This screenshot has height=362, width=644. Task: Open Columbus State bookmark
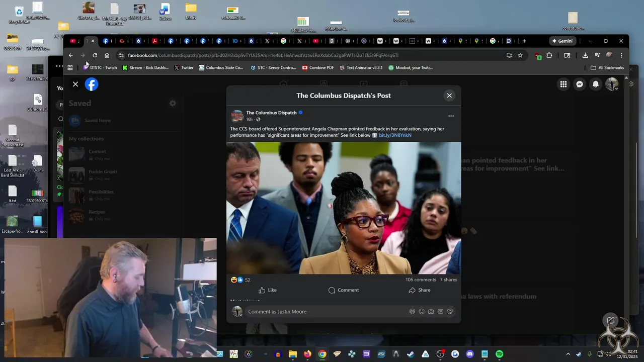[x=221, y=68]
